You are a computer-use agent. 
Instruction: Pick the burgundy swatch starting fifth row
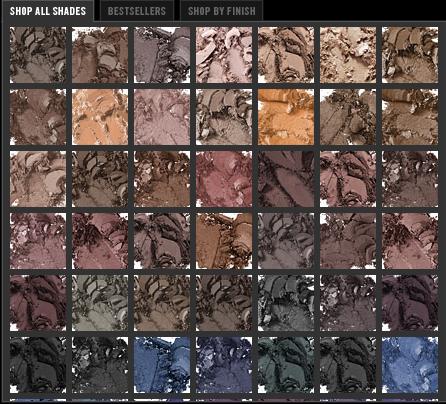tap(38, 303)
